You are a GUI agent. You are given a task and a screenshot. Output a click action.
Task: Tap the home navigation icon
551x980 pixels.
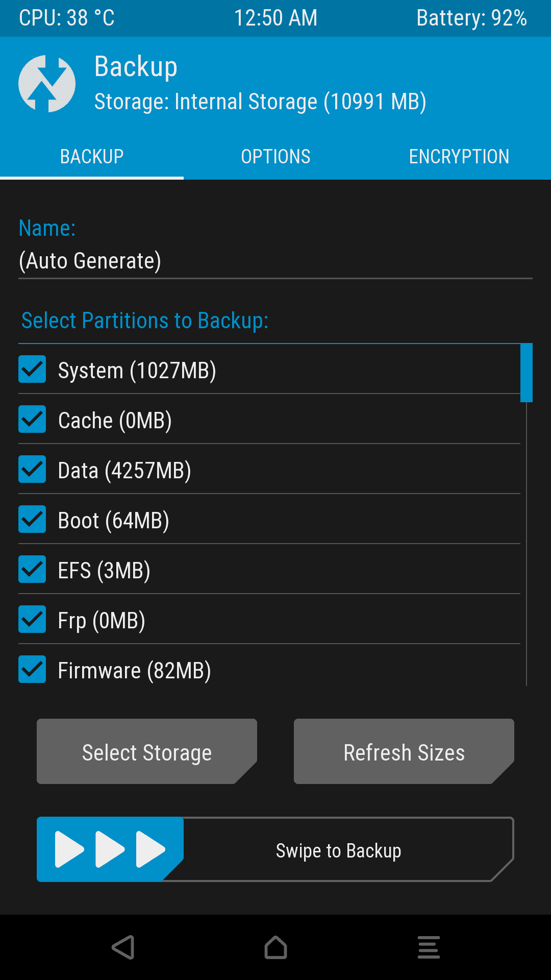tap(275, 947)
